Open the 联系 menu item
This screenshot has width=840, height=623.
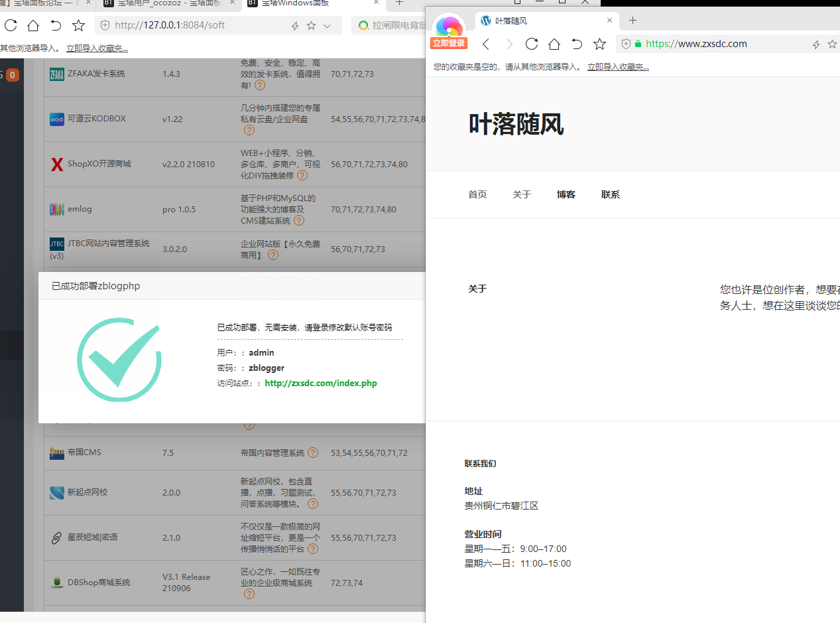[x=611, y=194]
